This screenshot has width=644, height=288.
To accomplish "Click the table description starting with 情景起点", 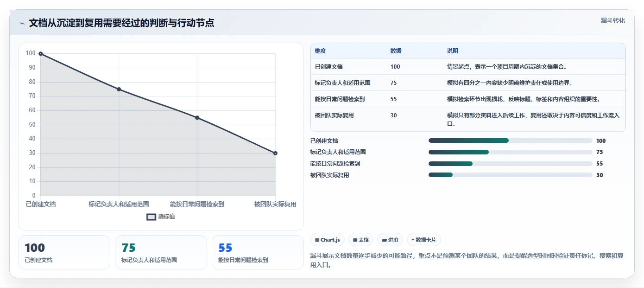I will tap(507, 67).
